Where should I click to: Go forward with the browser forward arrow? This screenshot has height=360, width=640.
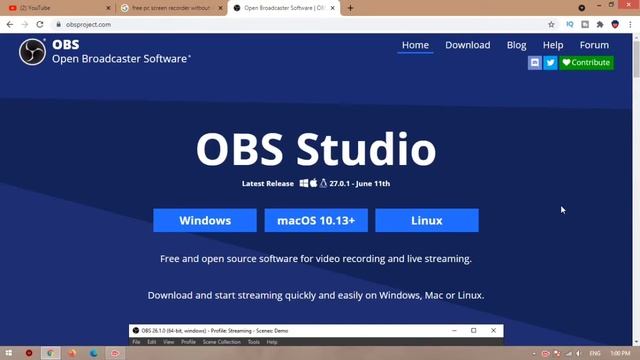click(25, 24)
